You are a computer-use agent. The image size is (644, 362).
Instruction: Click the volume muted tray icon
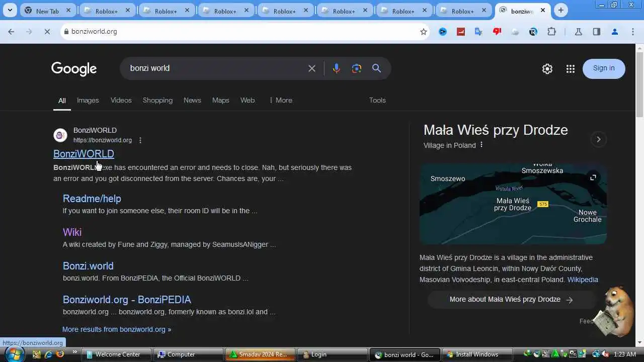[605, 354]
